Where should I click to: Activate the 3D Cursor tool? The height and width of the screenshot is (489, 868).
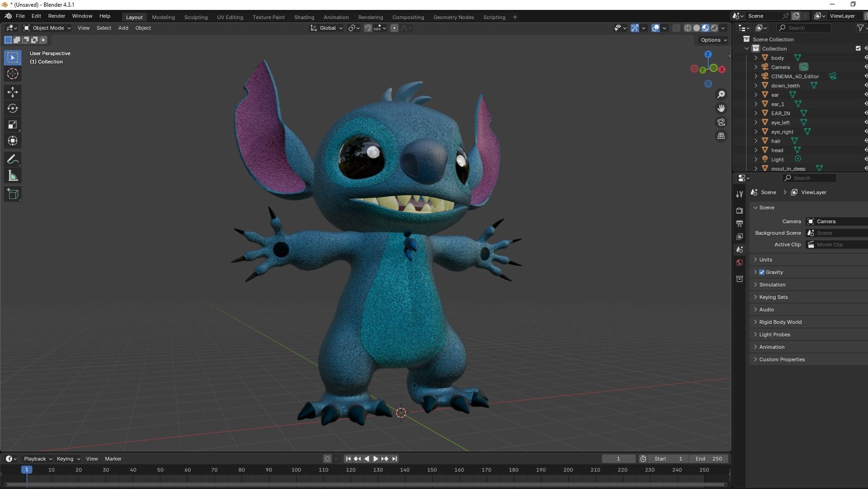(x=13, y=74)
